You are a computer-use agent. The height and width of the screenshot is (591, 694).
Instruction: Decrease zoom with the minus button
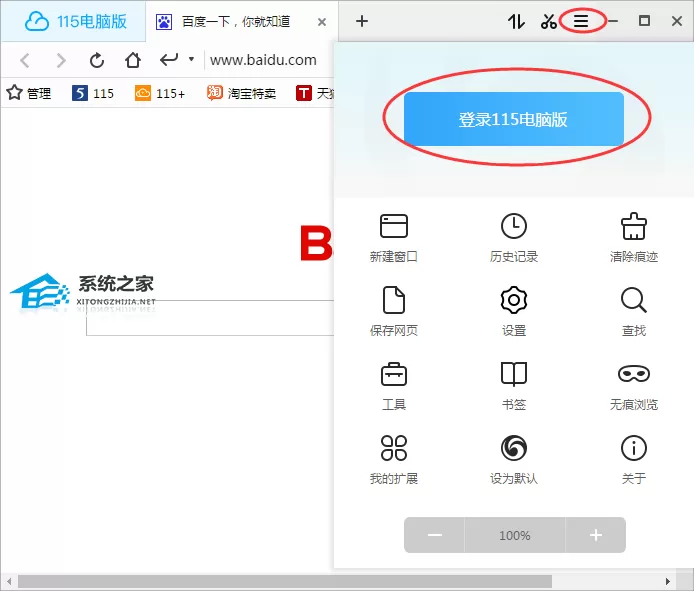435,535
